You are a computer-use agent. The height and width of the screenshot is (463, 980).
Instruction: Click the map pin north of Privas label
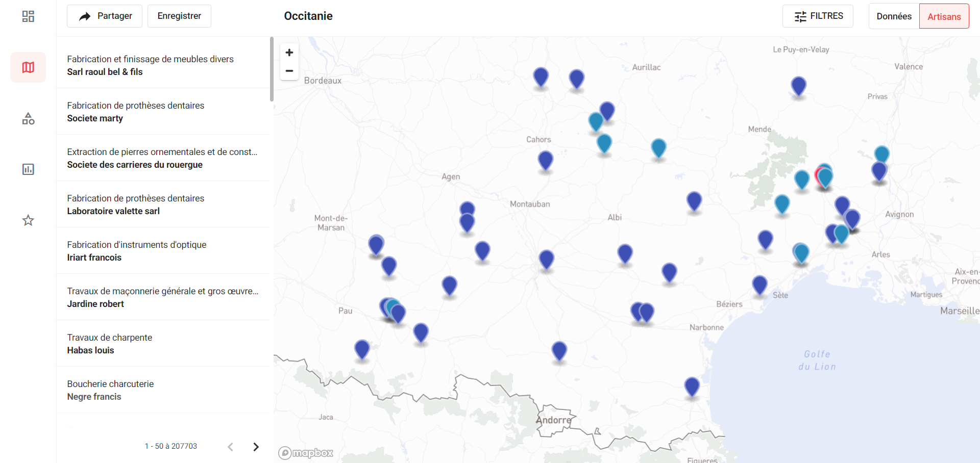[x=798, y=86]
